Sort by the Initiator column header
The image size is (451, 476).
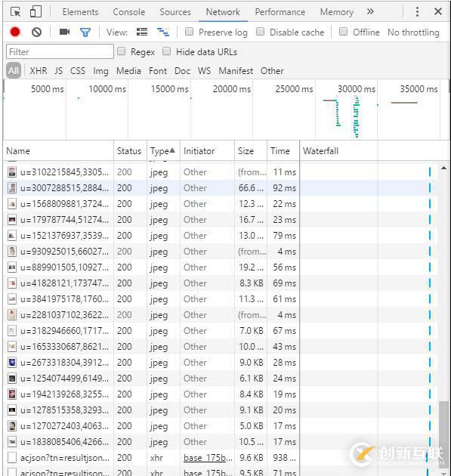[207, 151]
